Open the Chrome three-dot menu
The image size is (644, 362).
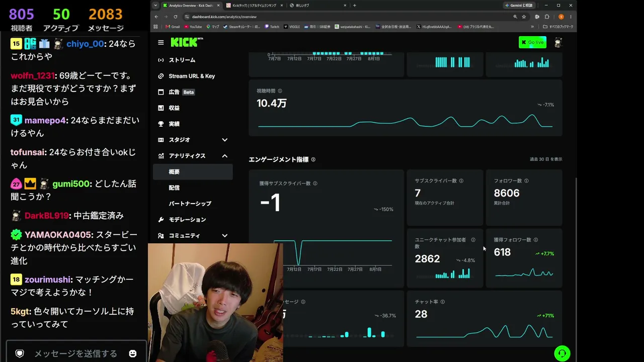tap(571, 17)
